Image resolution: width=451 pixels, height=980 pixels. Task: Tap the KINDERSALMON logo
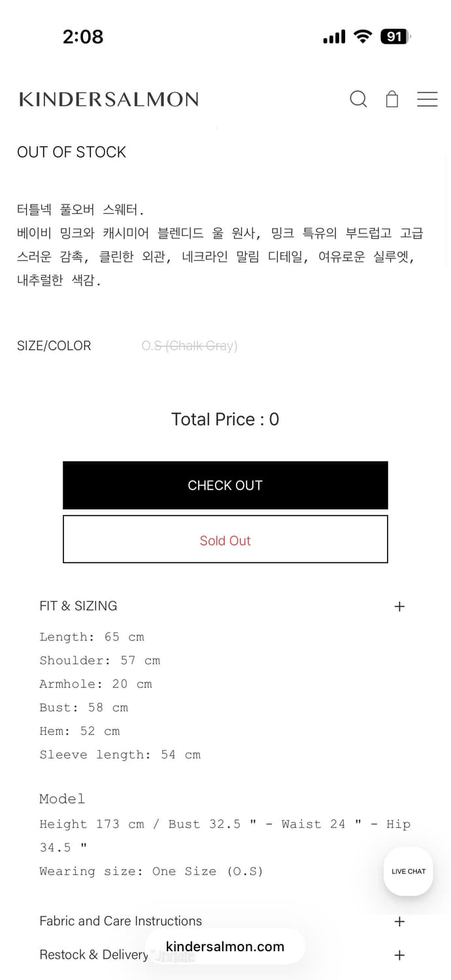click(109, 99)
